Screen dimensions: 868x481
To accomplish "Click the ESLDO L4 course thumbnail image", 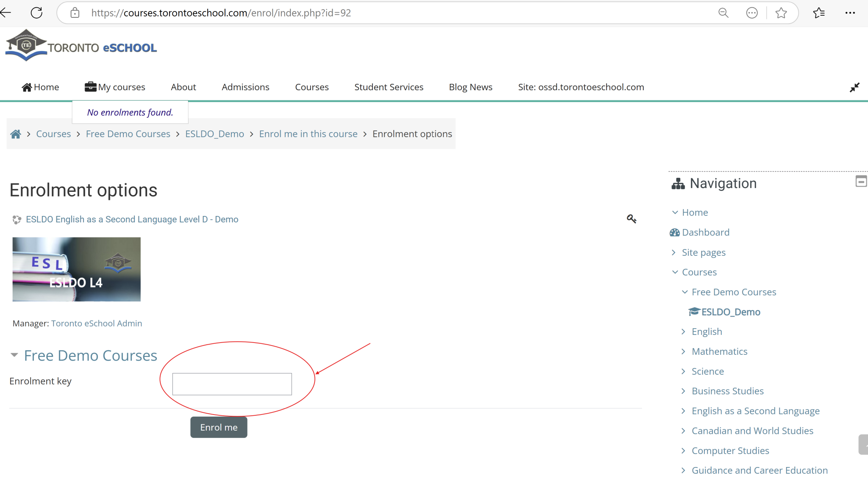I will pos(77,269).
